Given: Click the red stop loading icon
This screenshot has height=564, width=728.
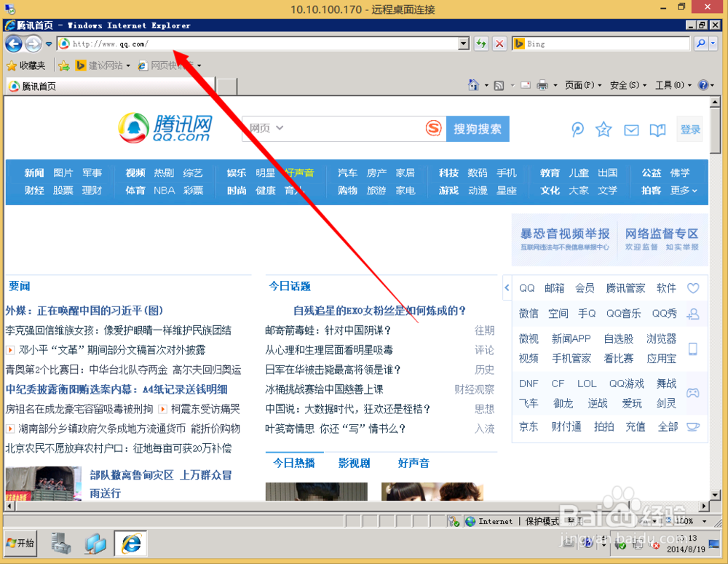Looking at the screenshot, I should click(x=499, y=44).
